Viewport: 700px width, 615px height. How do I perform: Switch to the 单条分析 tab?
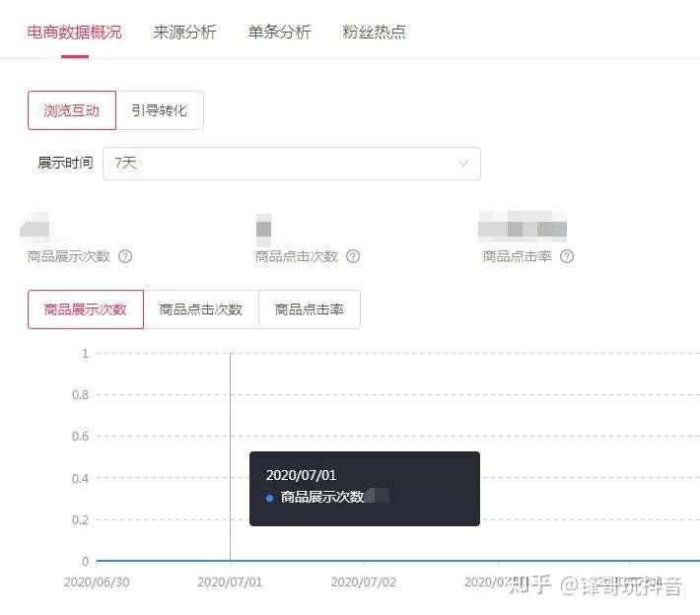pos(279,33)
